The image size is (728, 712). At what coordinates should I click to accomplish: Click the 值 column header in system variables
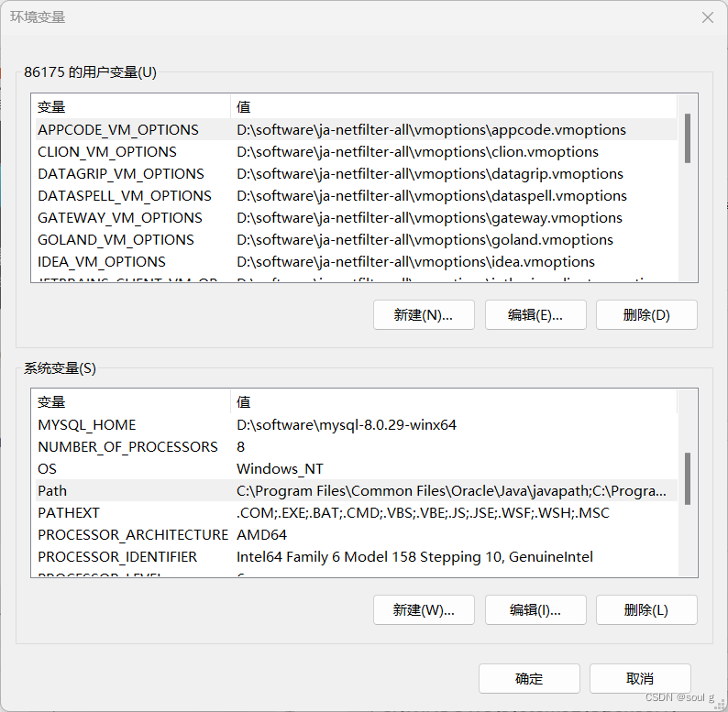(454, 402)
